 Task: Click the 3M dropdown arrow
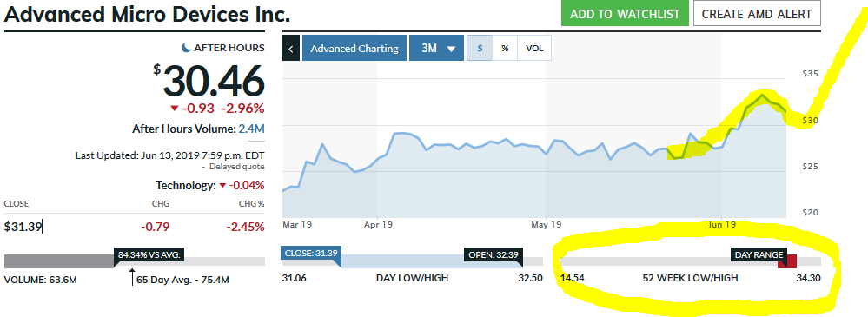click(451, 49)
